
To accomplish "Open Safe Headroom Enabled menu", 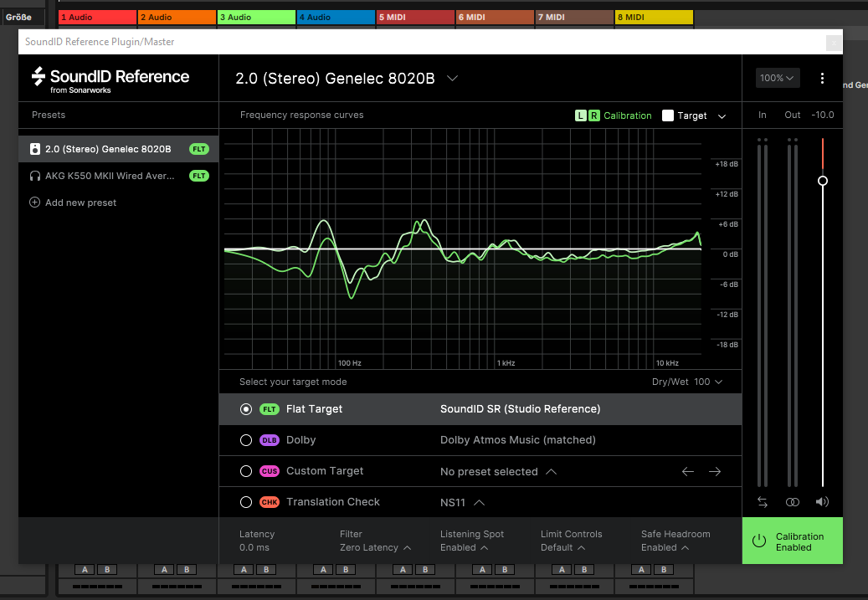I will [x=665, y=547].
